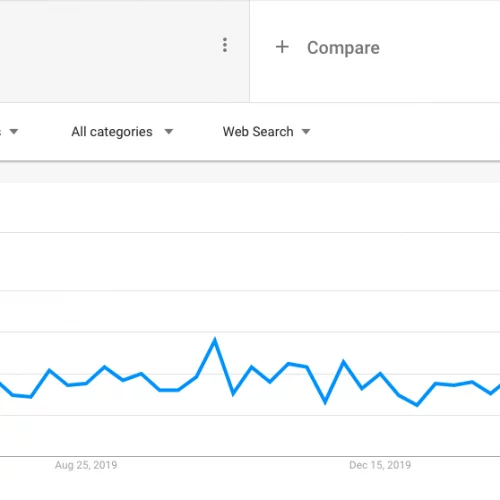Image resolution: width=500 pixels, height=500 pixels.
Task: Click the Aug 25, 2019 axis label
Action: [x=86, y=465]
